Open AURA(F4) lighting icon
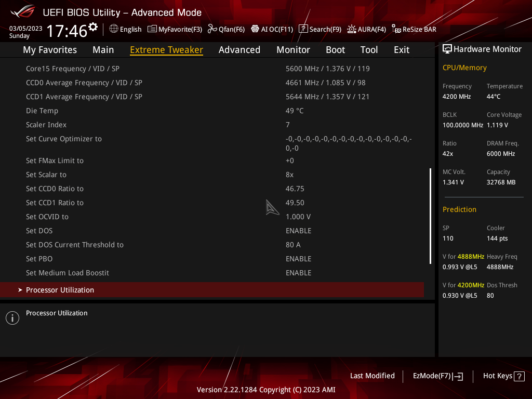The height and width of the screenshot is (399, 532). click(x=352, y=29)
